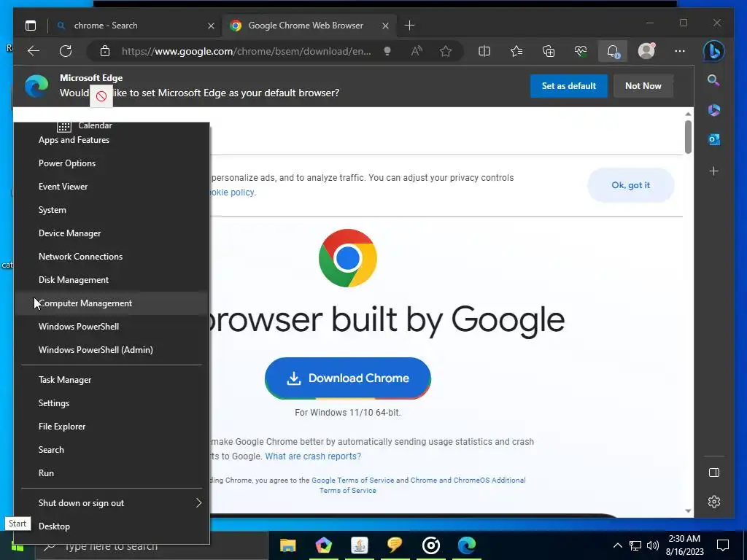The width and height of the screenshot is (747, 560).
Task: Close the chrome - Search tab
Action: [x=211, y=26]
